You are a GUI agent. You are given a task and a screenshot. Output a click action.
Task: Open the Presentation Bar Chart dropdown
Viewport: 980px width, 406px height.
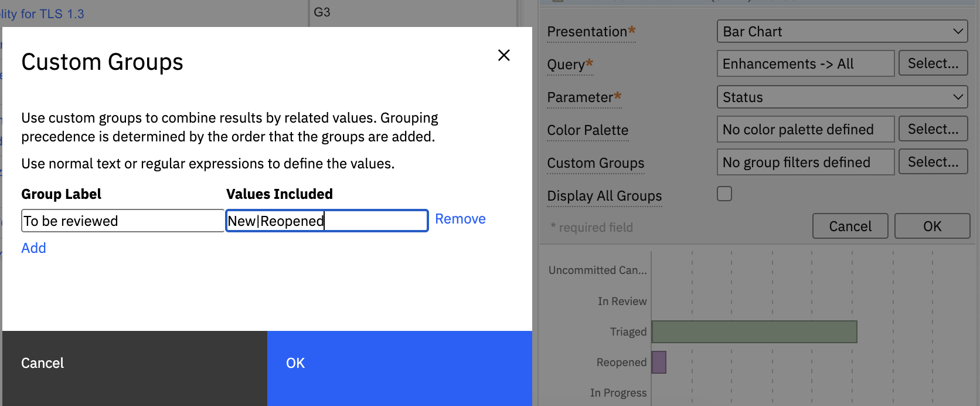[x=842, y=32]
